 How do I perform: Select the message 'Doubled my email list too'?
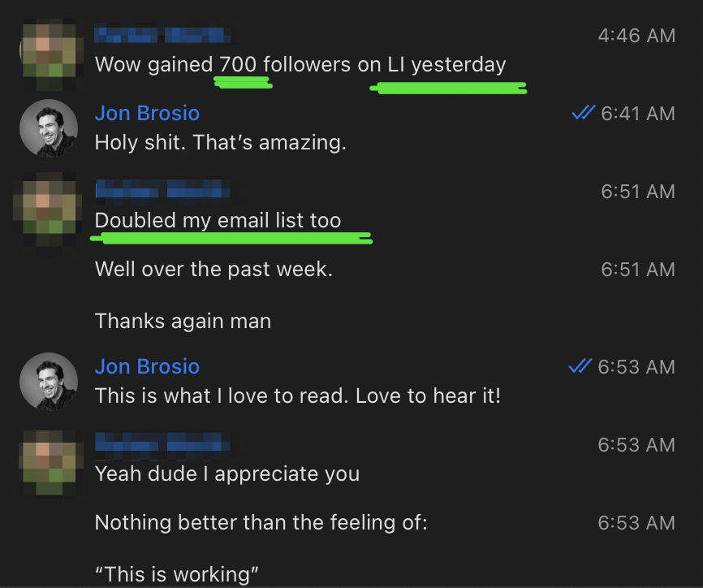(218, 220)
